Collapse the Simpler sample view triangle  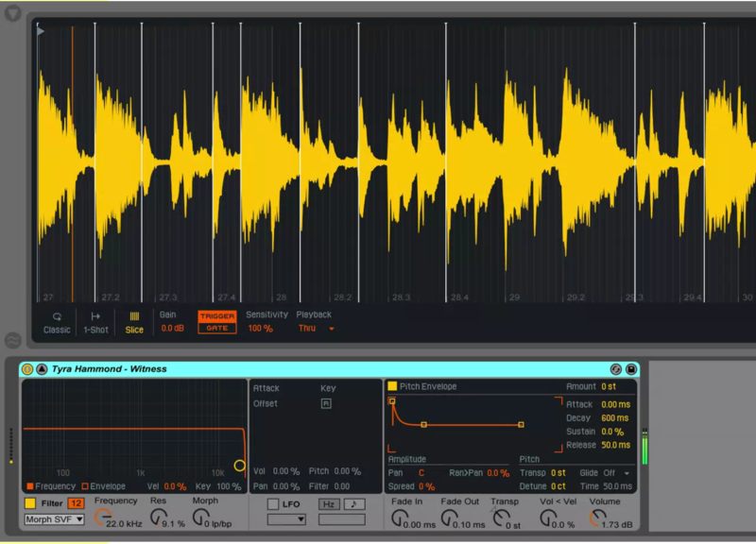(42, 369)
